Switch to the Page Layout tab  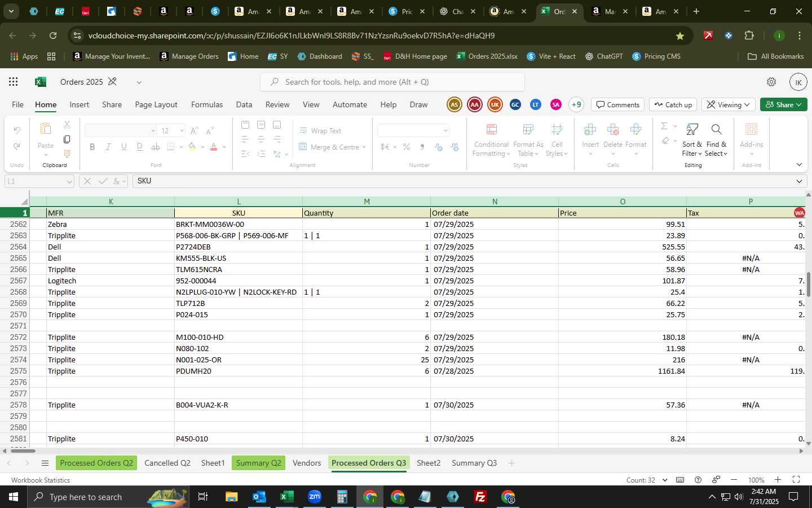[x=156, y=104]
